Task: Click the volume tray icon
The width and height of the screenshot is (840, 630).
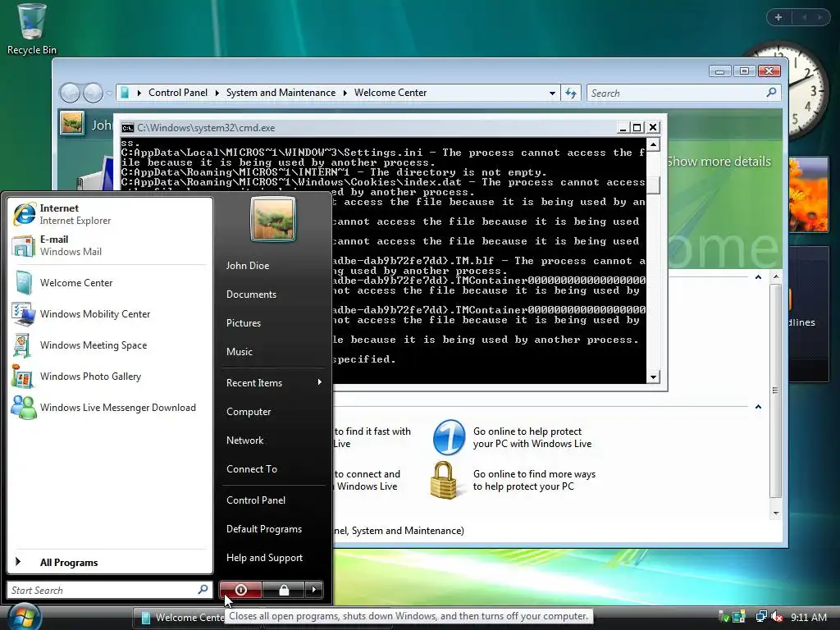Action: click(x=776, y=617)
